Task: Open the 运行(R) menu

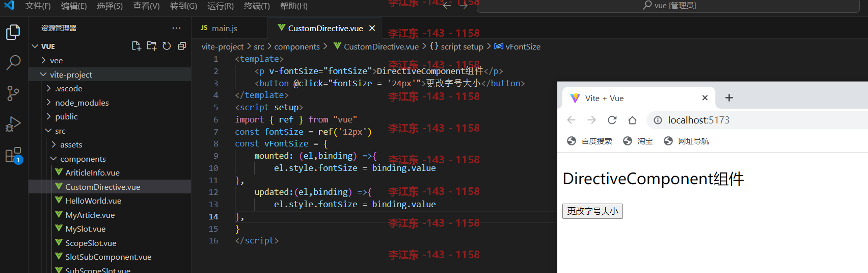Action: [221, 6]
